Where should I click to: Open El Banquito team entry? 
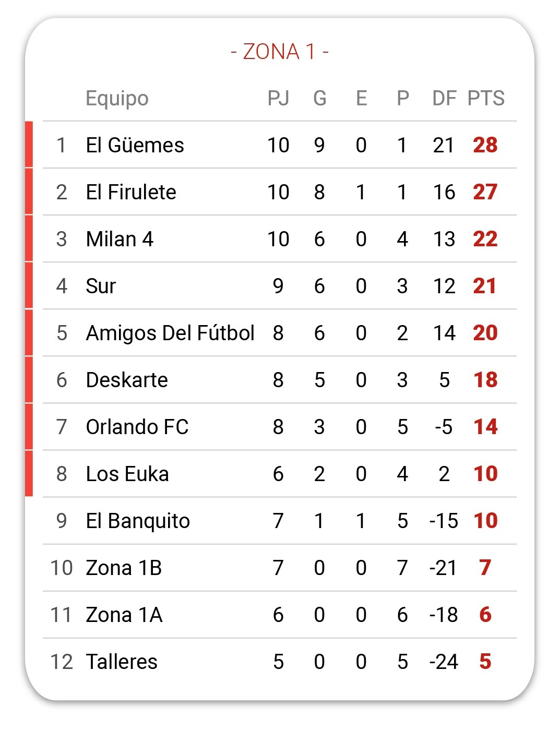click(280, 521)
